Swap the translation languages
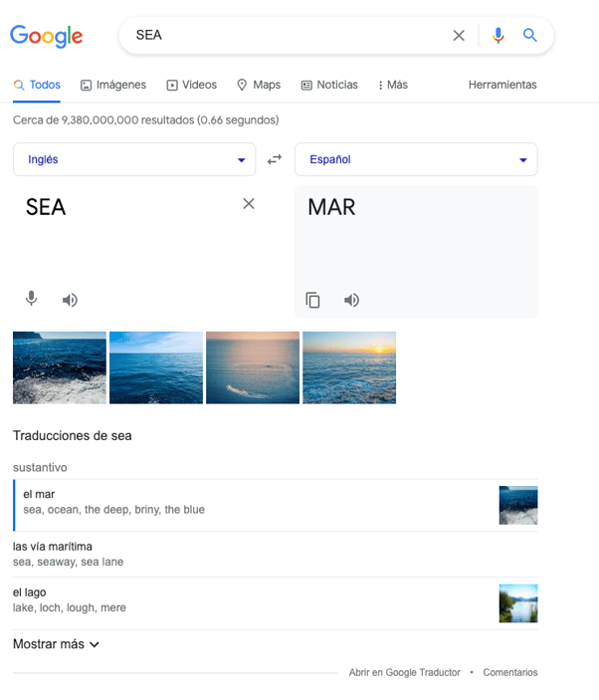The height and width of the screenshot is (700, 599). pos(275,159)
